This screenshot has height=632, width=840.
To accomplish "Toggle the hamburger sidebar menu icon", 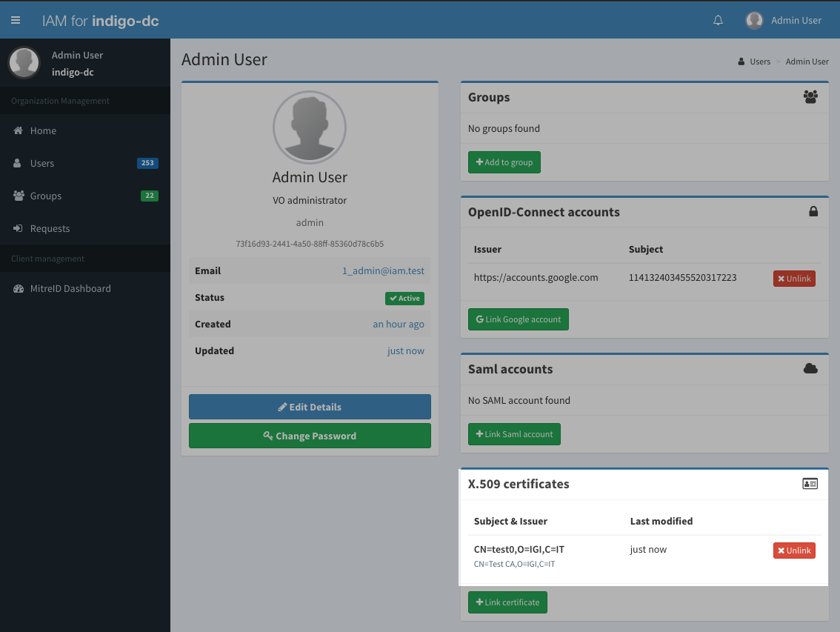I will tap(16, 20).
